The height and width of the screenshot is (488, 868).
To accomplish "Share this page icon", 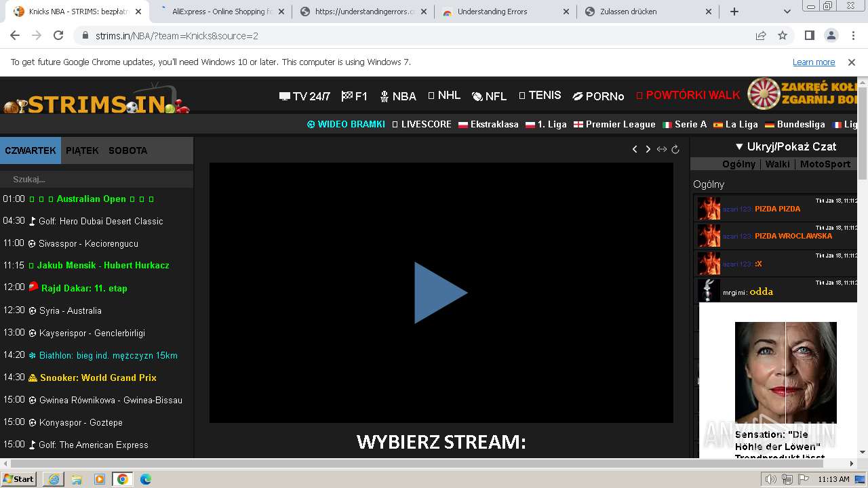I will (761, 36).
